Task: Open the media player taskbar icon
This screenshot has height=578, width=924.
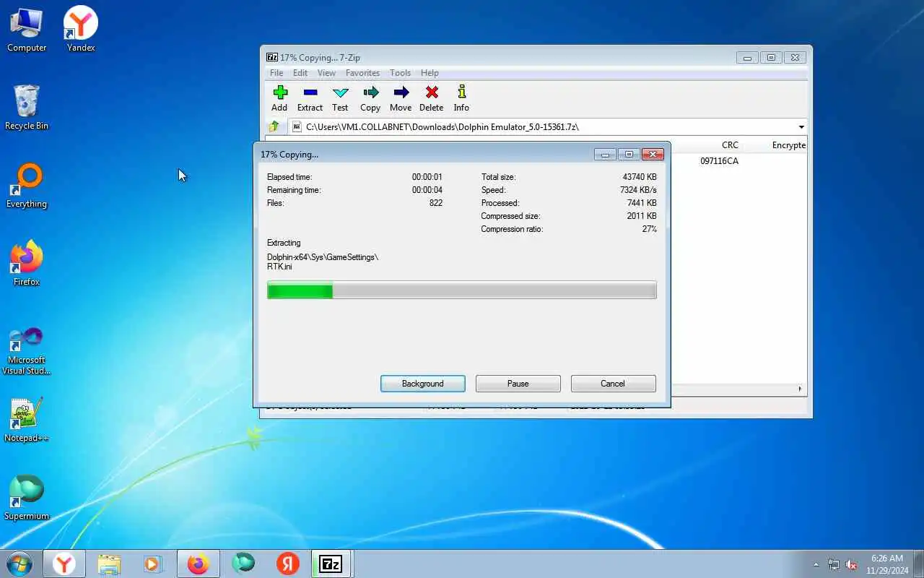Action: [x=152, y=564]
